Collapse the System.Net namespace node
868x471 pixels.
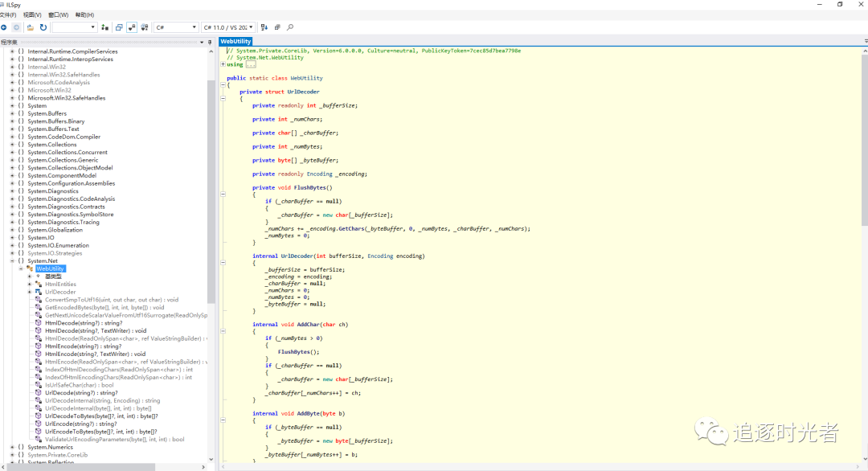(12, 261)
